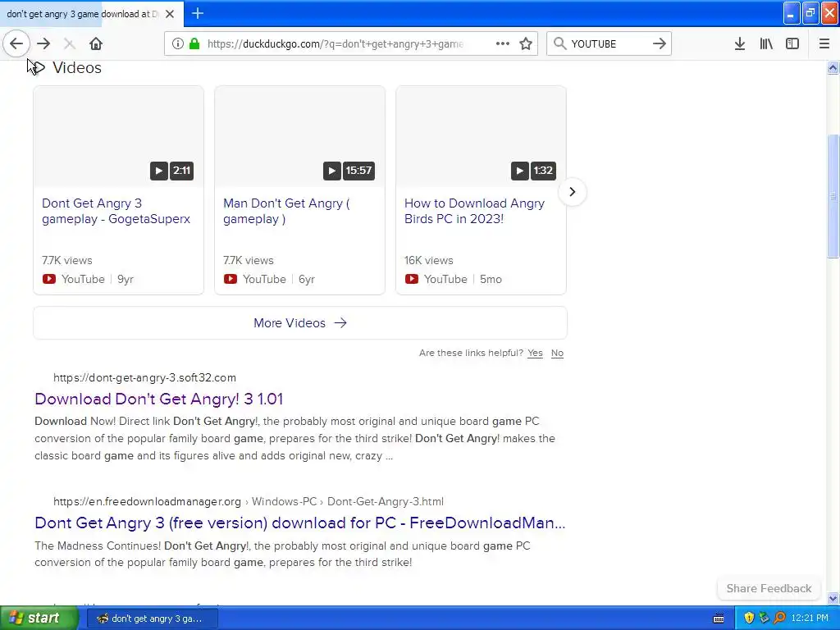The image size is (840, 630).
Task: Open the library bookmarks icon
Action: (x=766, y=43)
